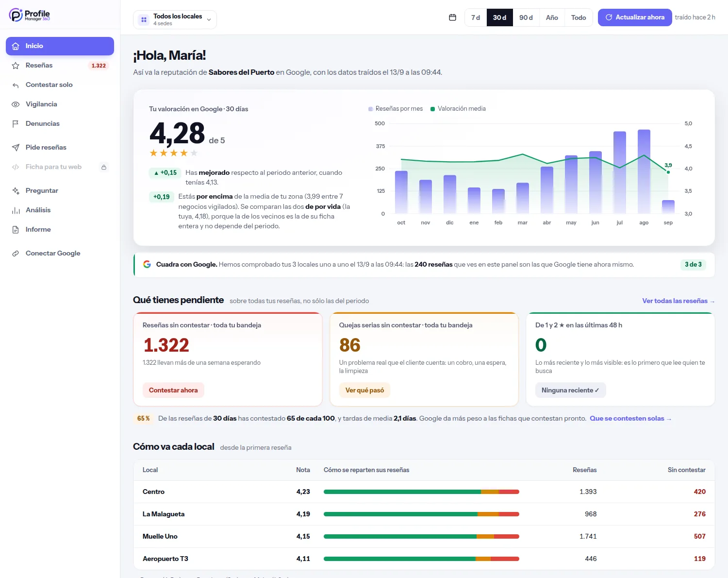This screenshot has width=728, height=578.
Task: Expand the Todos los locales dropdown chevron
Action: pos(209,20)
